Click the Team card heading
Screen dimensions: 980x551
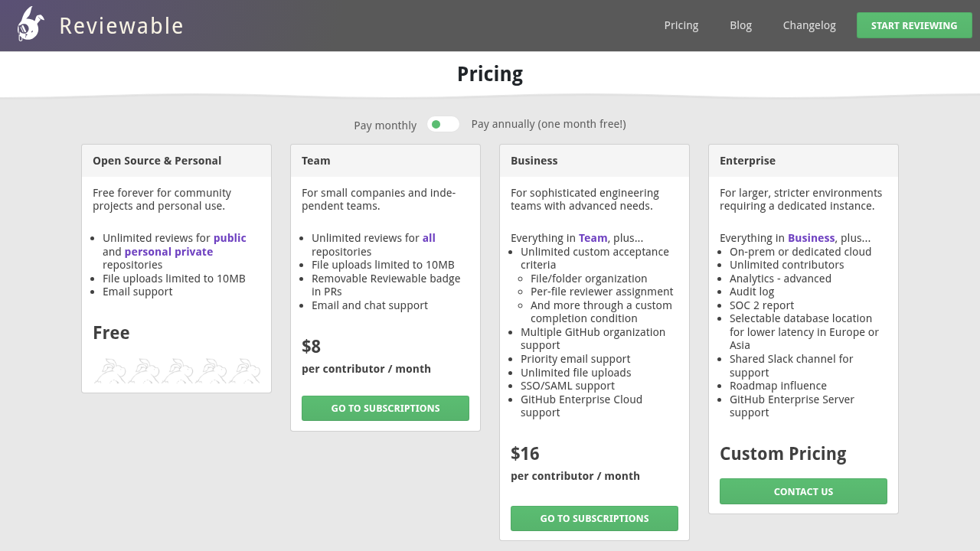coord(316,161)
